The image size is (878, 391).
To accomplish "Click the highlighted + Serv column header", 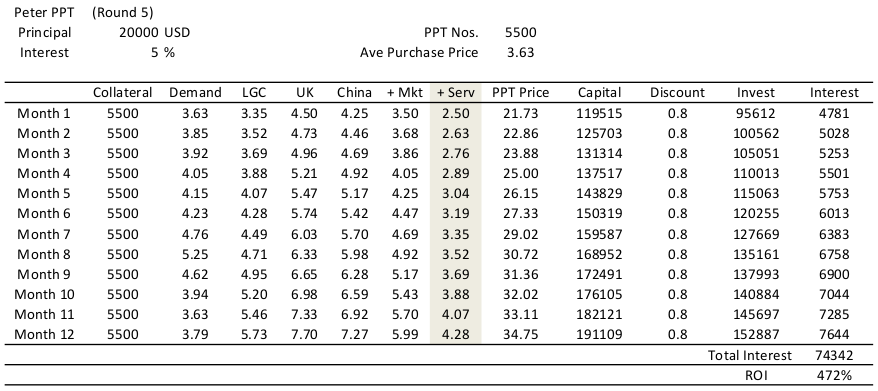I will 455,92.
